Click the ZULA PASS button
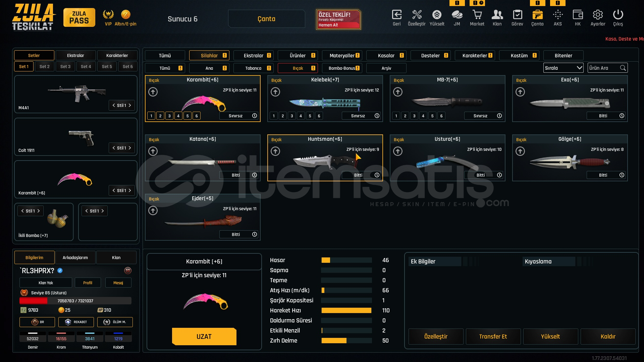Image resolution: width=644 pixels, height=362 pixels. pos(79,17)
